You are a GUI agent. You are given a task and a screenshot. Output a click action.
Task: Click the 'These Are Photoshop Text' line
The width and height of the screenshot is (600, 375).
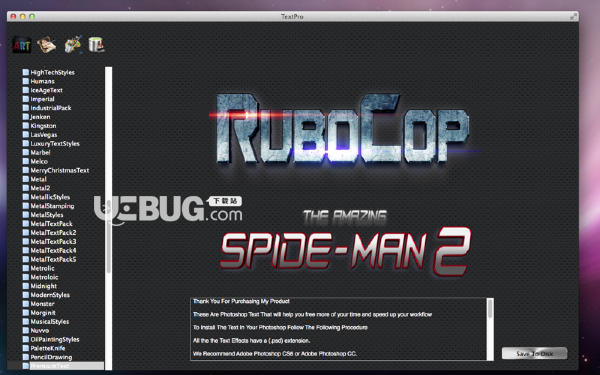point(312,315)
